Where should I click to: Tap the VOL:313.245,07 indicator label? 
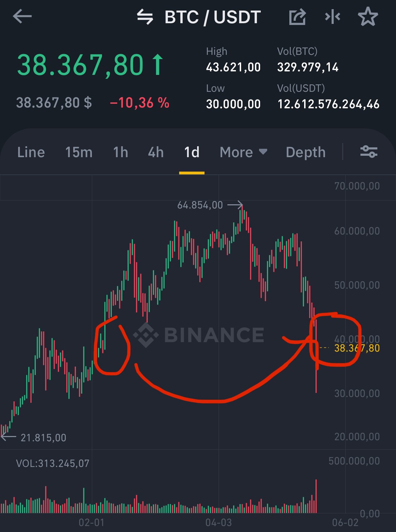[x=53, y=463]
